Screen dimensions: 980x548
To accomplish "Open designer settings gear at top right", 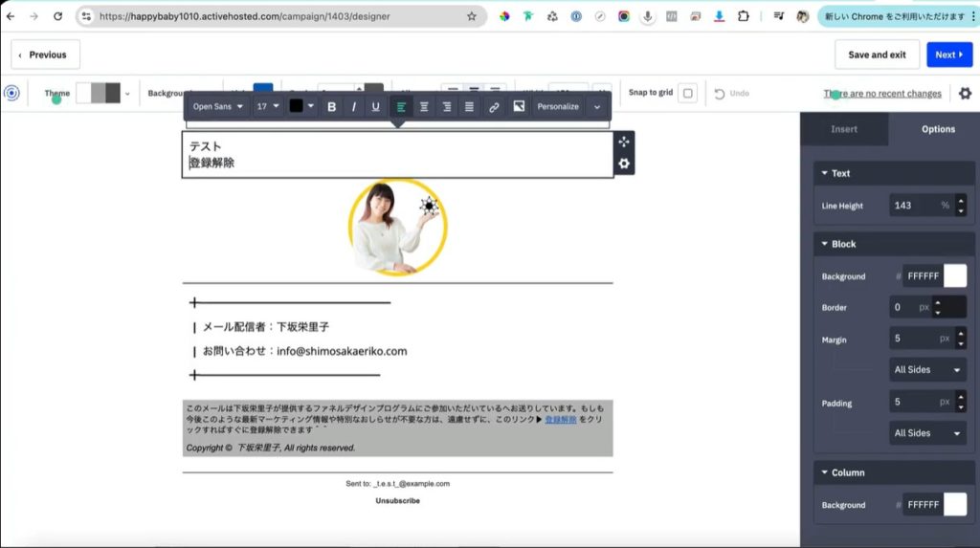I will (965, 94).
